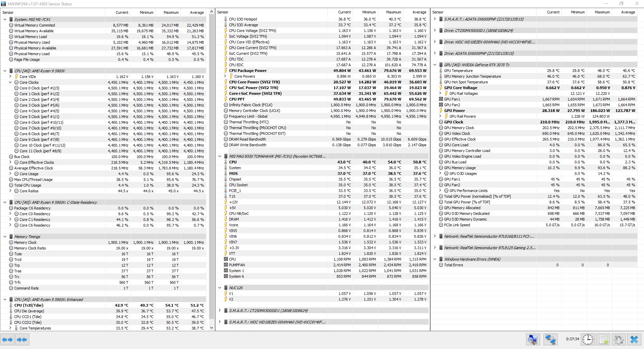Click the left panel scrollbar down arrow
The height and width of the screenshot is (349, 644).
[x=211, y=328]
